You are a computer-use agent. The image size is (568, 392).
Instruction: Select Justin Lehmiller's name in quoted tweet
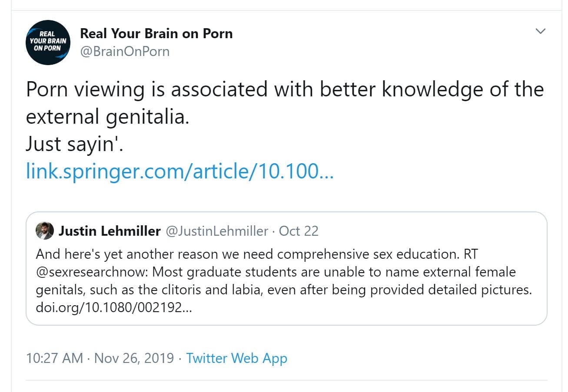[x=110, y=231]
